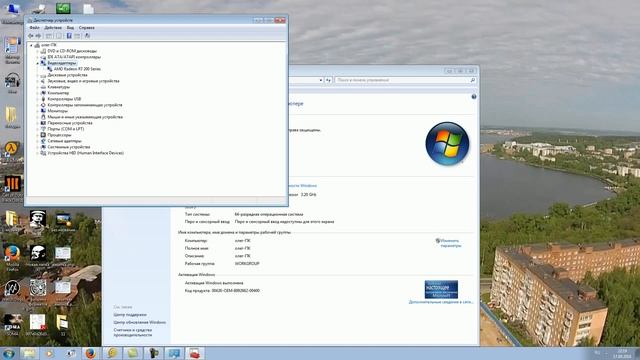The image size is (640, 360).
Task: Open the headphones desktop icon
Action: tap(12, 82)
